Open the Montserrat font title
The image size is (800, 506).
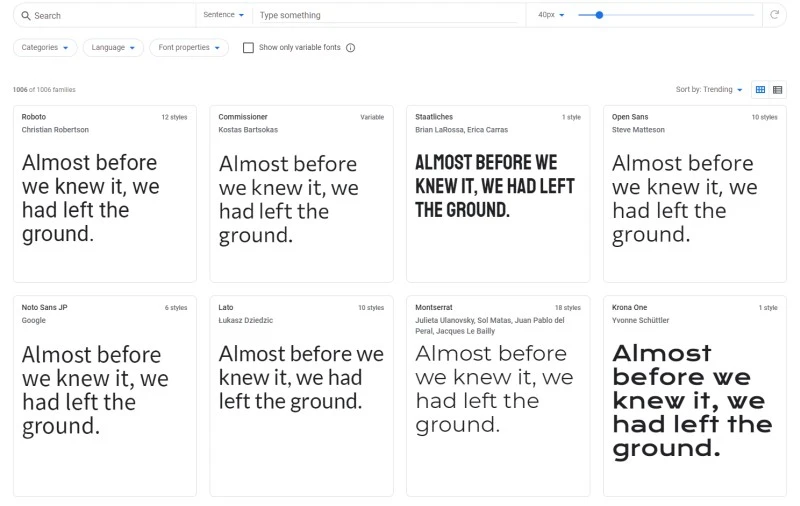click(x=434, y=308)
